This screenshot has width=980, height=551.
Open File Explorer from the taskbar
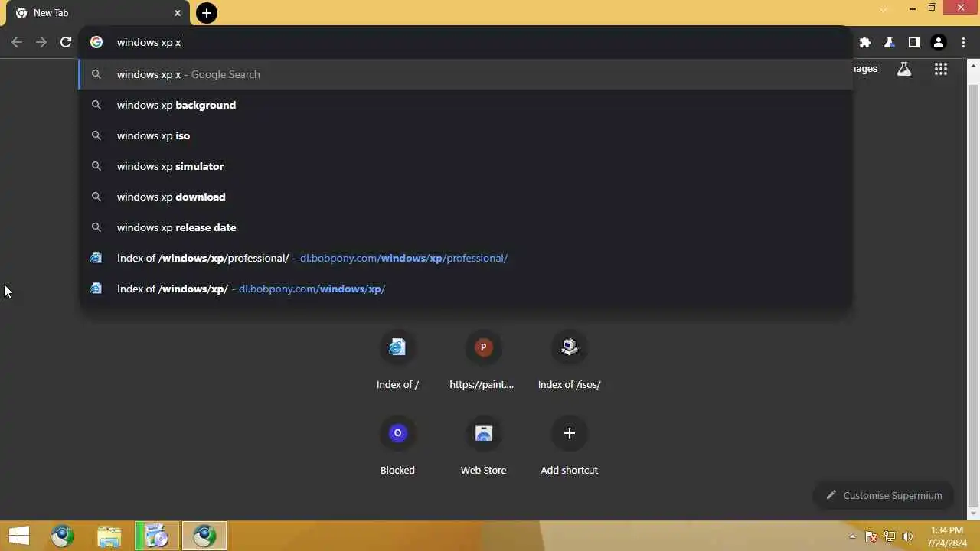(x=109, y=536)
